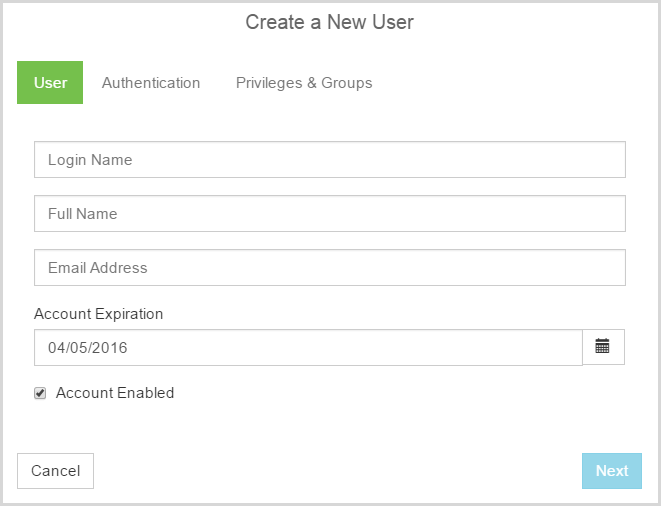
Task: Switch to the Authentication tab
Action: [x=151, y=83]
